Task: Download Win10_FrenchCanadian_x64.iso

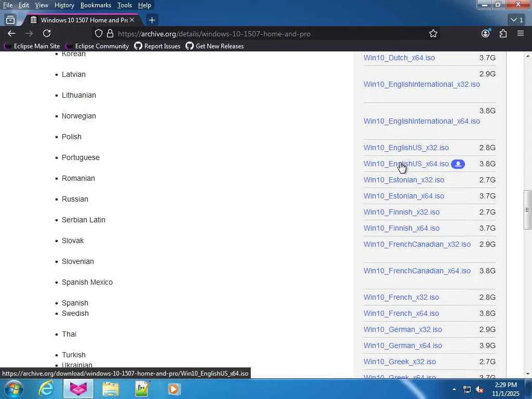Action: (x=417, y=271)
